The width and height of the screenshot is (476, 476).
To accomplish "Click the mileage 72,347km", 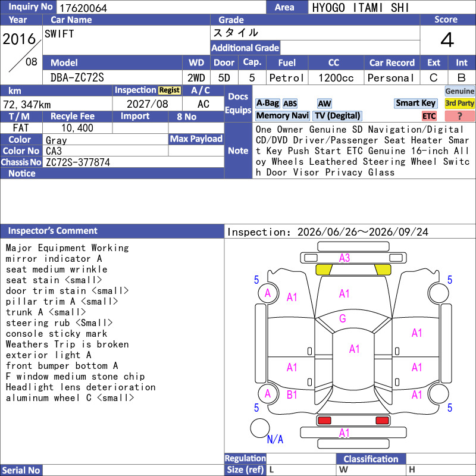I will (27, 105).
